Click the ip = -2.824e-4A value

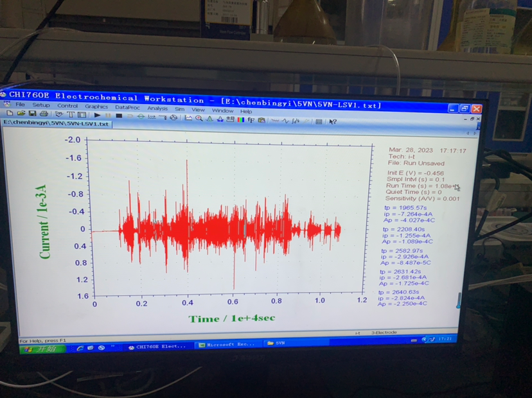coord(402,298)
